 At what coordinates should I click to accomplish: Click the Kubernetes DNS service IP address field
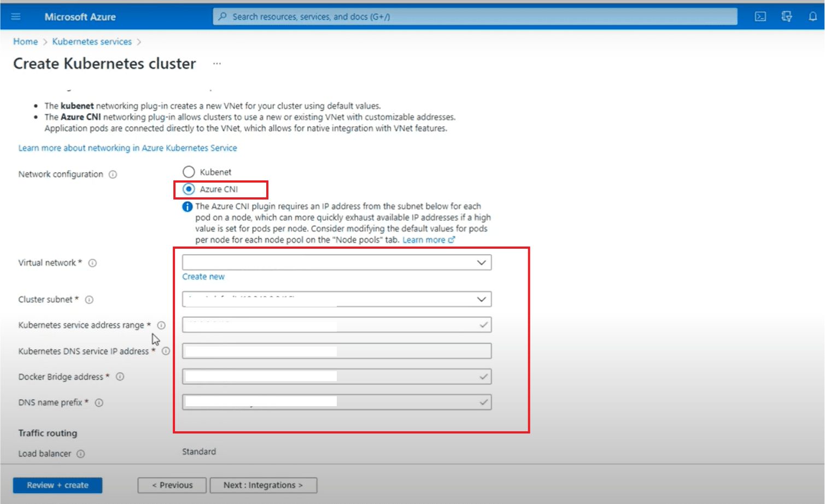click(337, 350)
